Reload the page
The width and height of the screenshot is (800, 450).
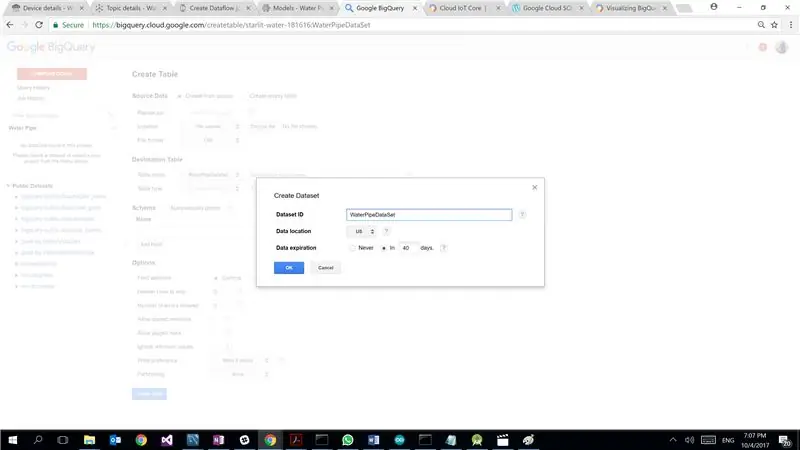[39, 24]
